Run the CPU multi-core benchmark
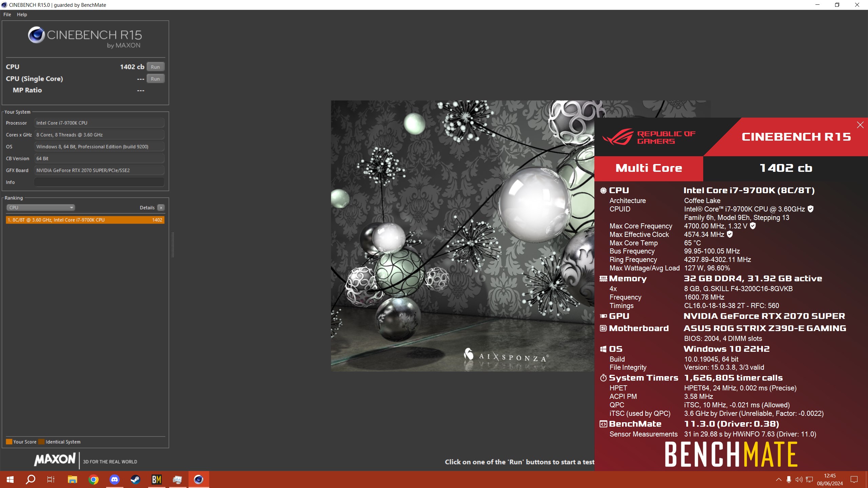Image resolution: width=868 pixels, height=488 pixels. (x=155, y=67)
